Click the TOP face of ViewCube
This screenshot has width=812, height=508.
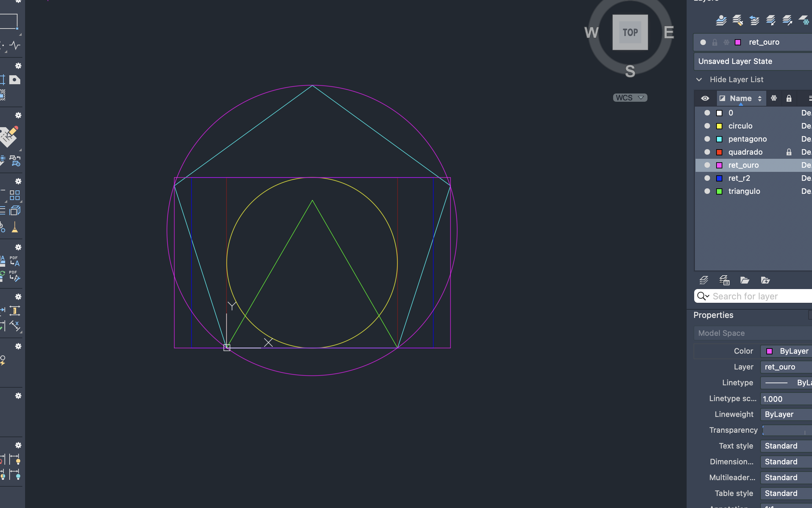(630, 32)
